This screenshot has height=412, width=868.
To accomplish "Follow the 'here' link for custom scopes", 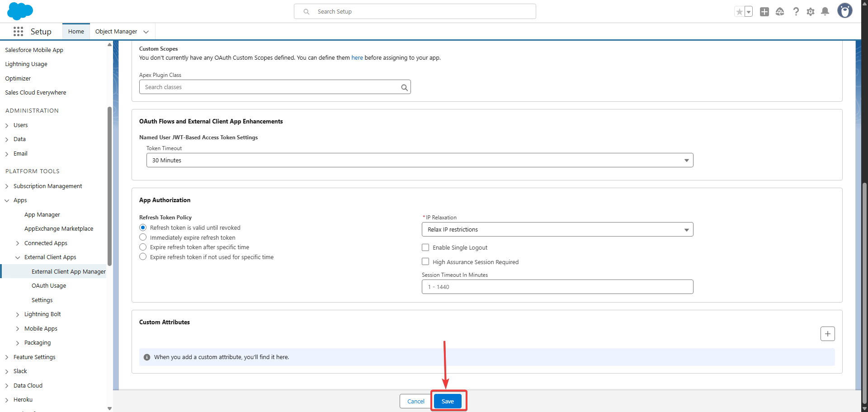I will [x=357, y=58].
